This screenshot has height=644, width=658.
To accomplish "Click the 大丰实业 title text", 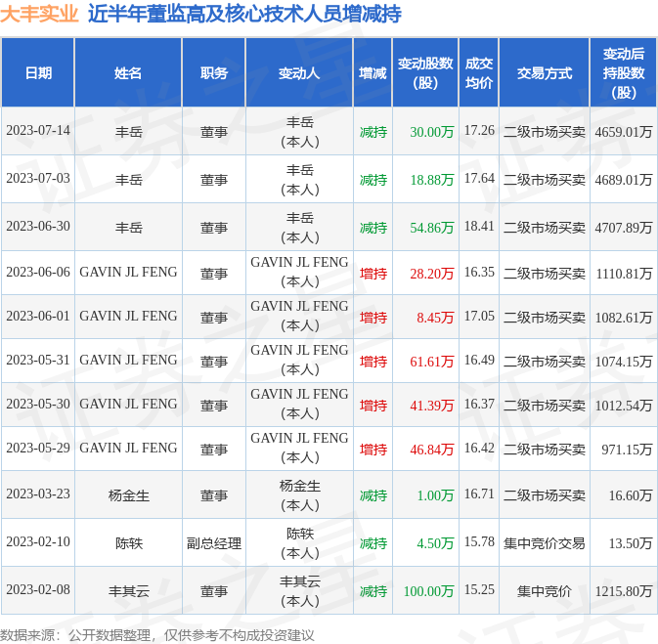I will coord(40,14).
